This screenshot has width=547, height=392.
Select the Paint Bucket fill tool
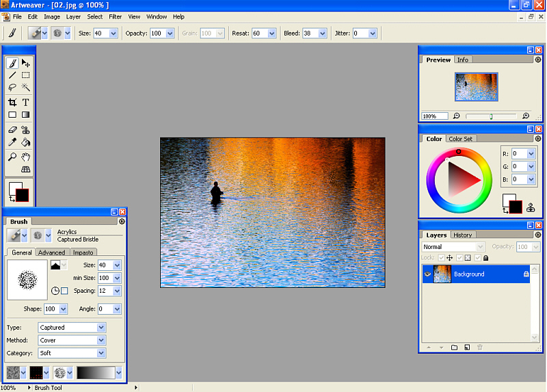point(26,143)
